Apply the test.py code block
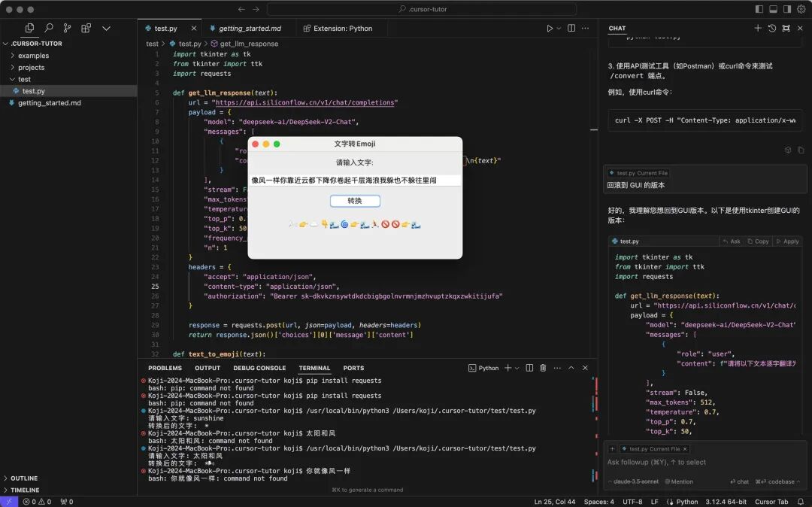 pyautogui.click(x=787, y=241)
